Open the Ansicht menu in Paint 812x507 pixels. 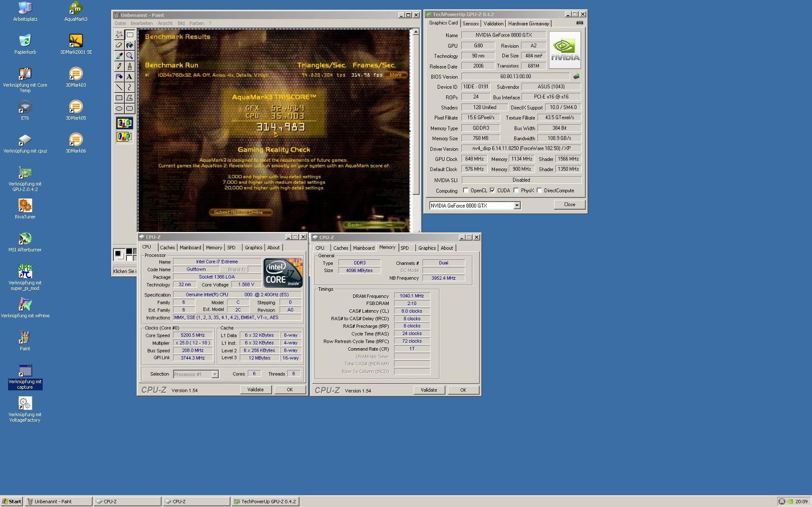(165, 23)
